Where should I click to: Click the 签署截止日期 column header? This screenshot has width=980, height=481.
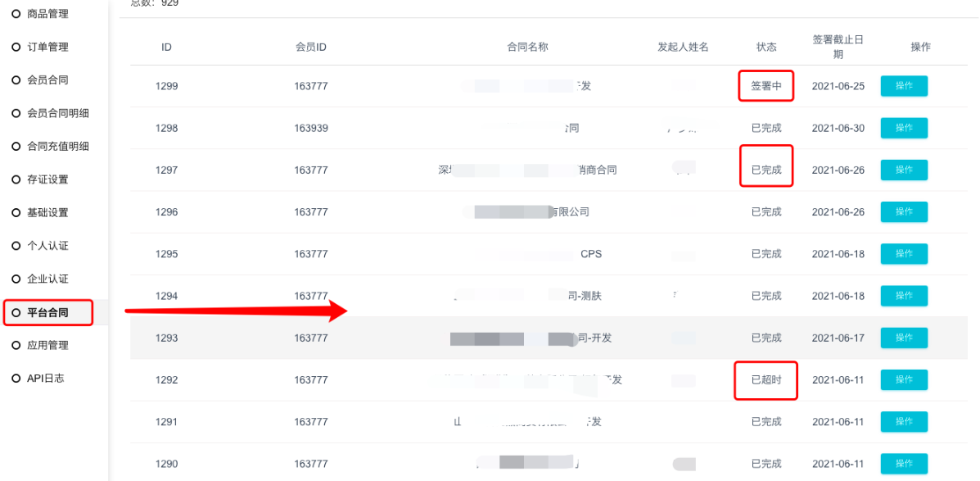point(838,47)
